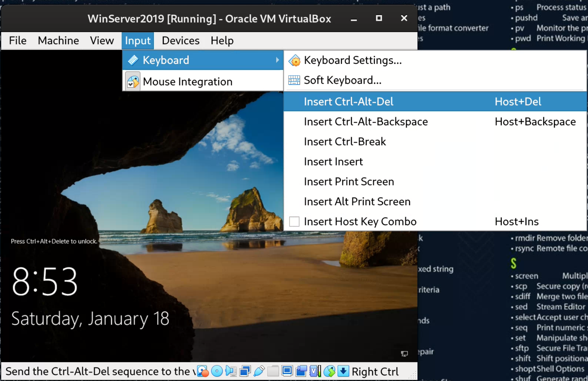
Task: Toggle the Insert Host Key Combo checkbox
Action: click(294, 222)
